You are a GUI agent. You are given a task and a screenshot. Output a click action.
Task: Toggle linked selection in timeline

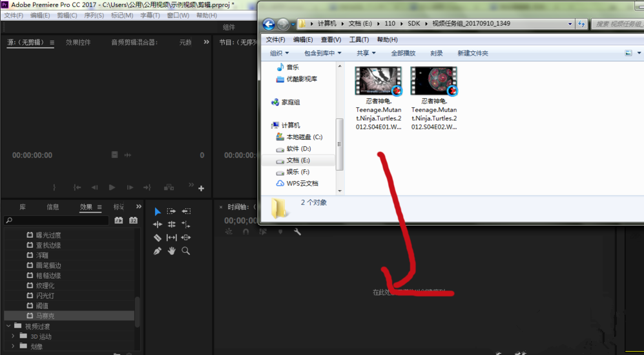[263, 232]
